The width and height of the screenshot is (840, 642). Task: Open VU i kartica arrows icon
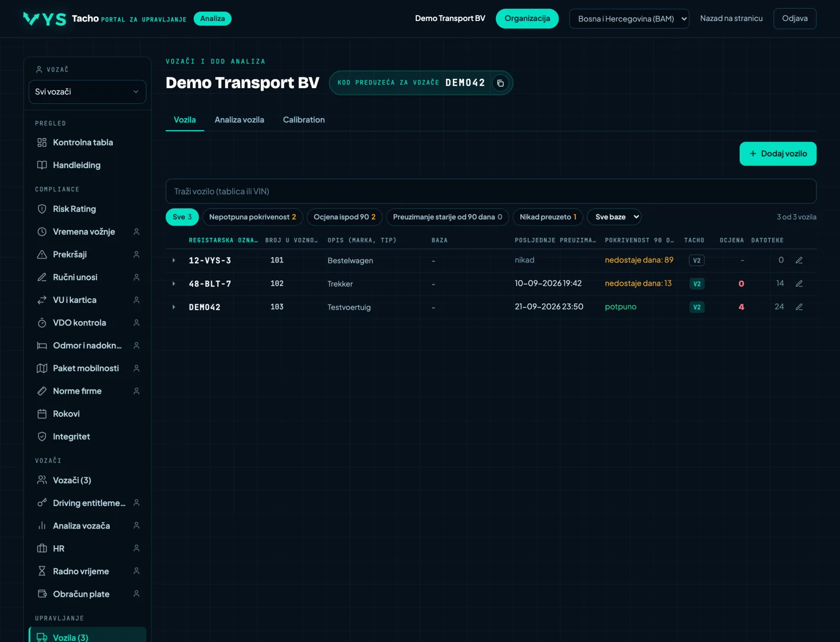[42, 300]
